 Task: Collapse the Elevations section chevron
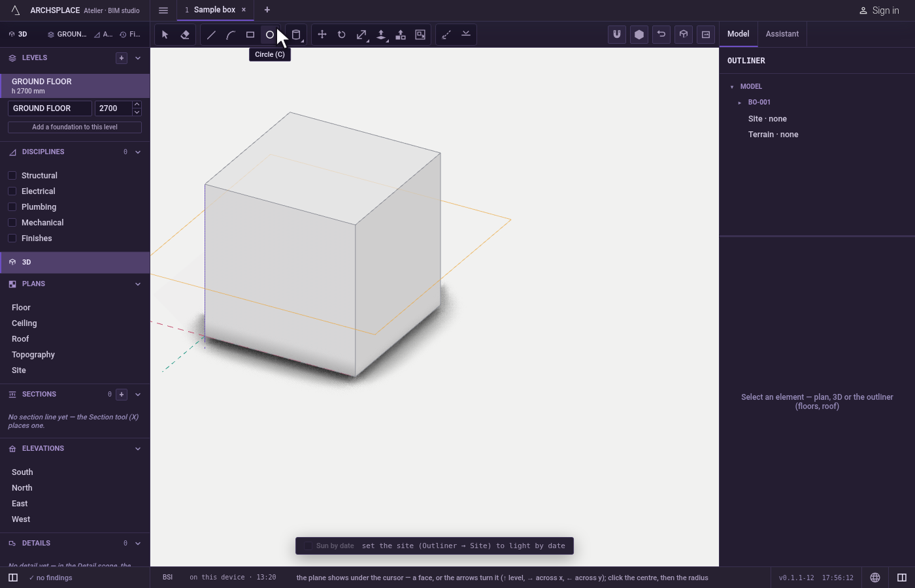(138, 449)
